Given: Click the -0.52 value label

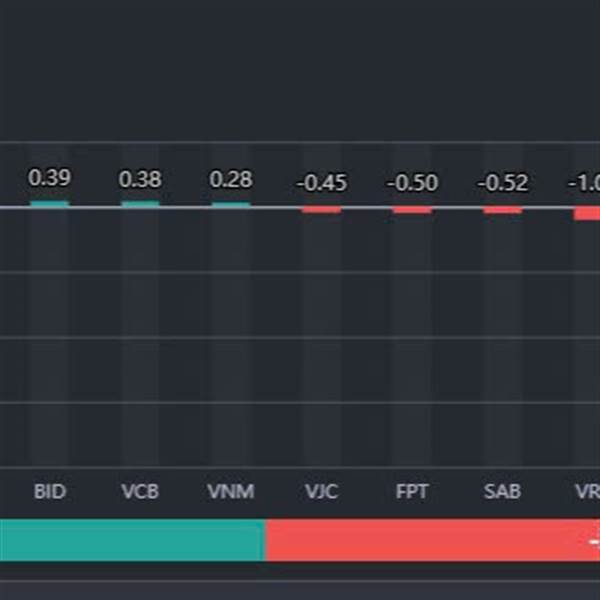Looking at the screenshot, I should [x=503, y=184].
